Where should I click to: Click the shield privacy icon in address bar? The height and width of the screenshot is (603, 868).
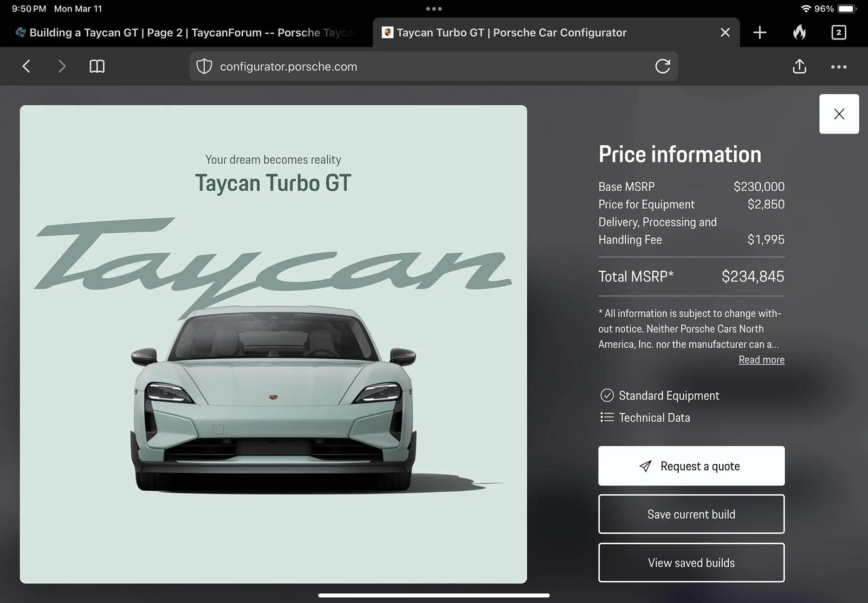[204, 66]
